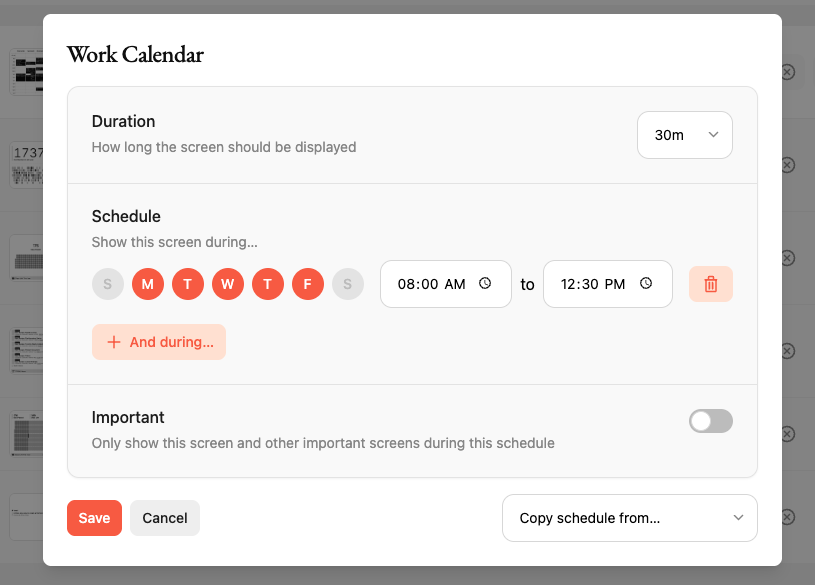Open the Duration dropdown showing 30m
This screenshot has width=815, height=585.
click(x=684, y=134)
